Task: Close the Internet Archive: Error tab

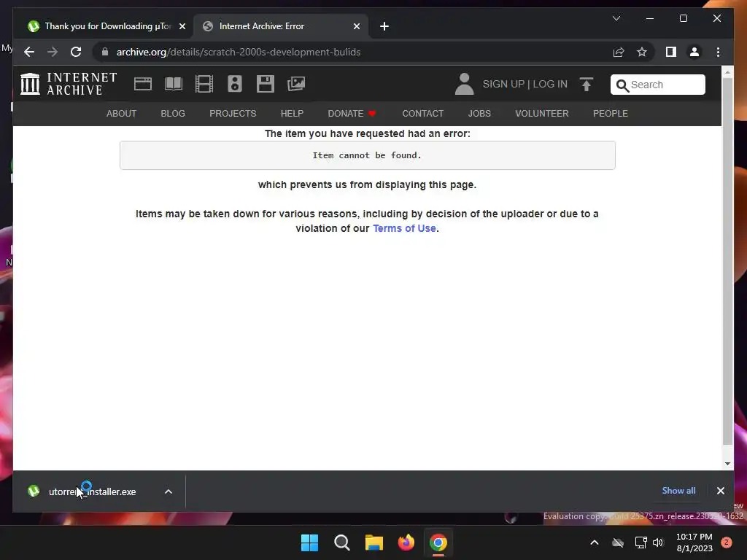Action: pos(356,26)
